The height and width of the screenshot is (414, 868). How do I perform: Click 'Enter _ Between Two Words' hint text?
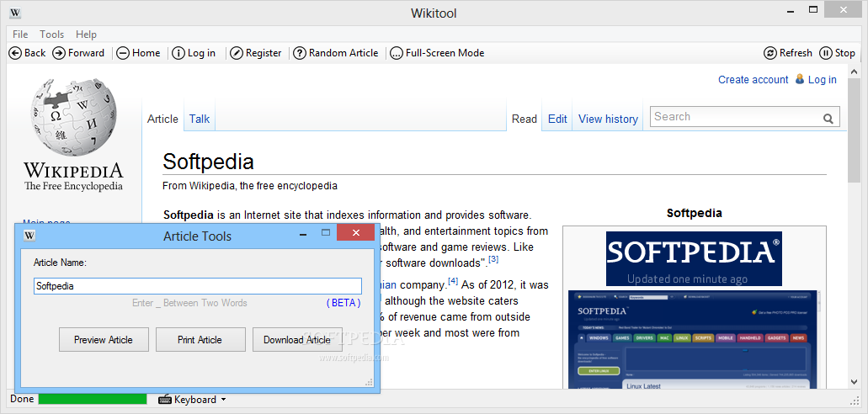(190, 303)
